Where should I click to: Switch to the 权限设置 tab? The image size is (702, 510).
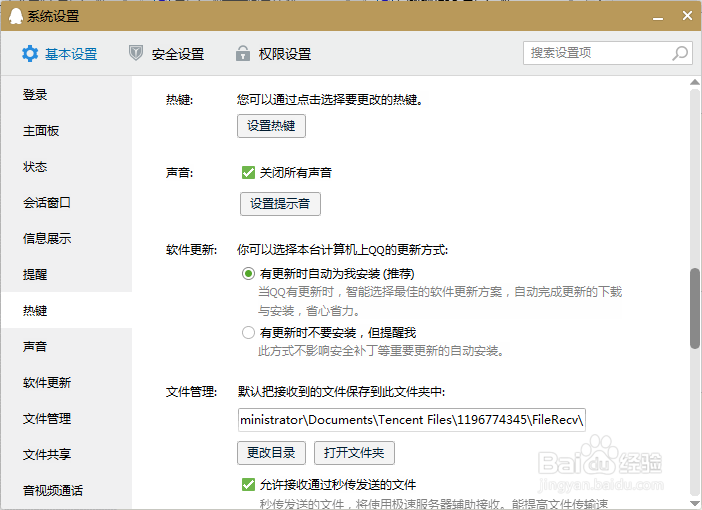coord(274,54)
